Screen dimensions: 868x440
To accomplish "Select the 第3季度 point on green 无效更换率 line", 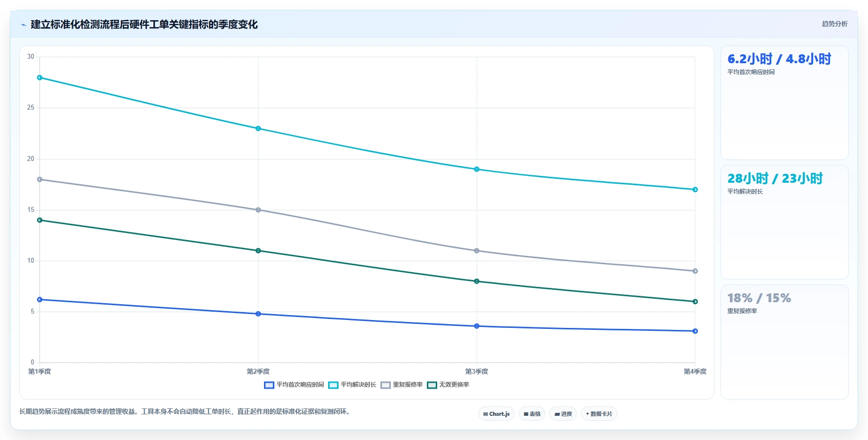I will [x=477, y=281].
